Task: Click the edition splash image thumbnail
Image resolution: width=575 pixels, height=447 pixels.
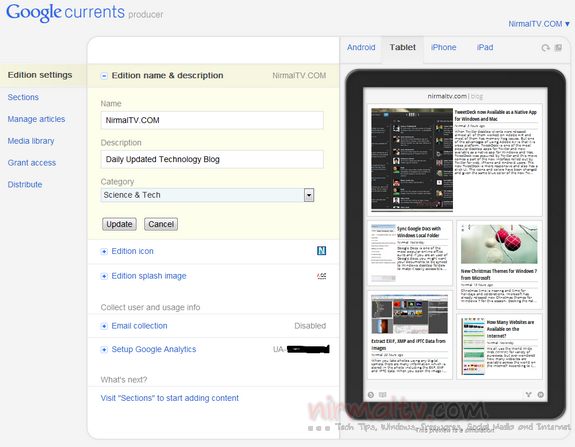Action: pos(322,276)
